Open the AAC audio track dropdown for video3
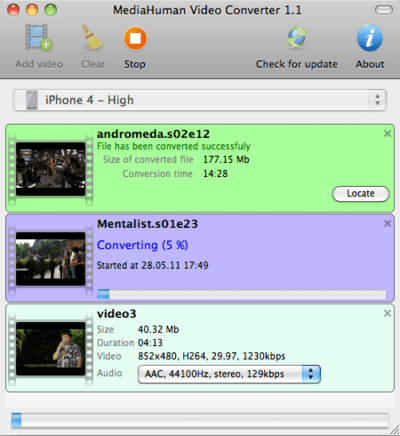 229,374
